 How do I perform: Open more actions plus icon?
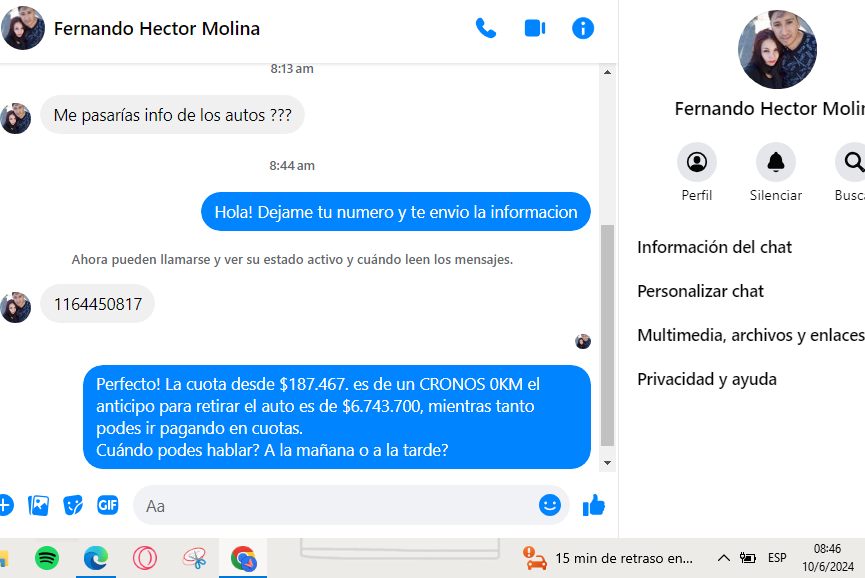pyautogui.click(x=6, y=505)
